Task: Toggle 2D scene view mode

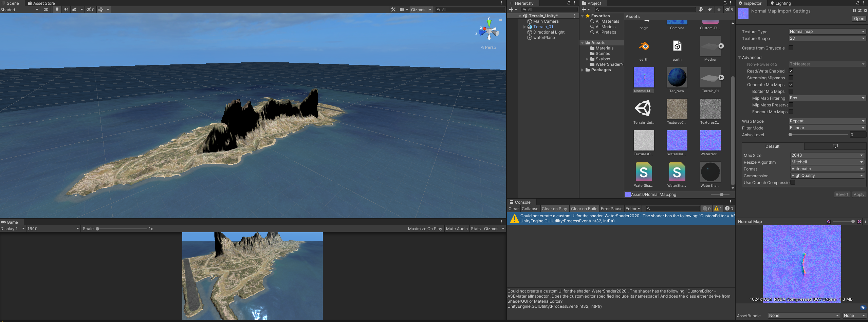Action: [x=46, y=9]
